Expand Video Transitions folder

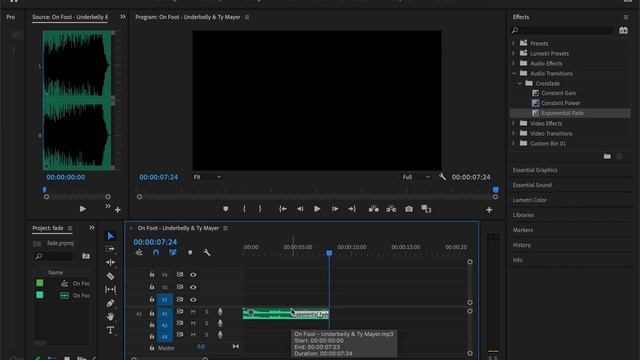[513, 133]
